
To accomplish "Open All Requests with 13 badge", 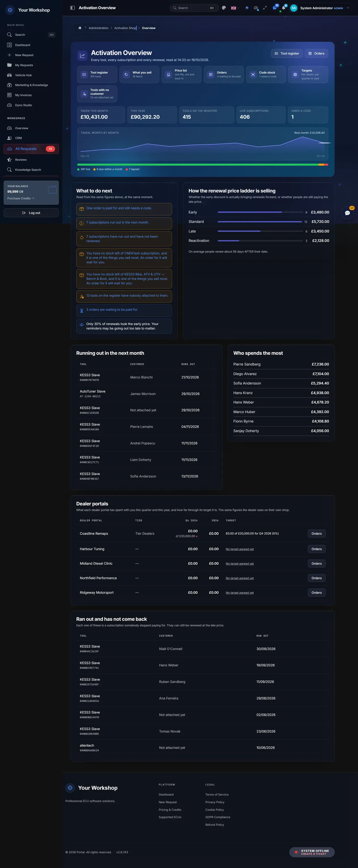I will coord(31,149).
